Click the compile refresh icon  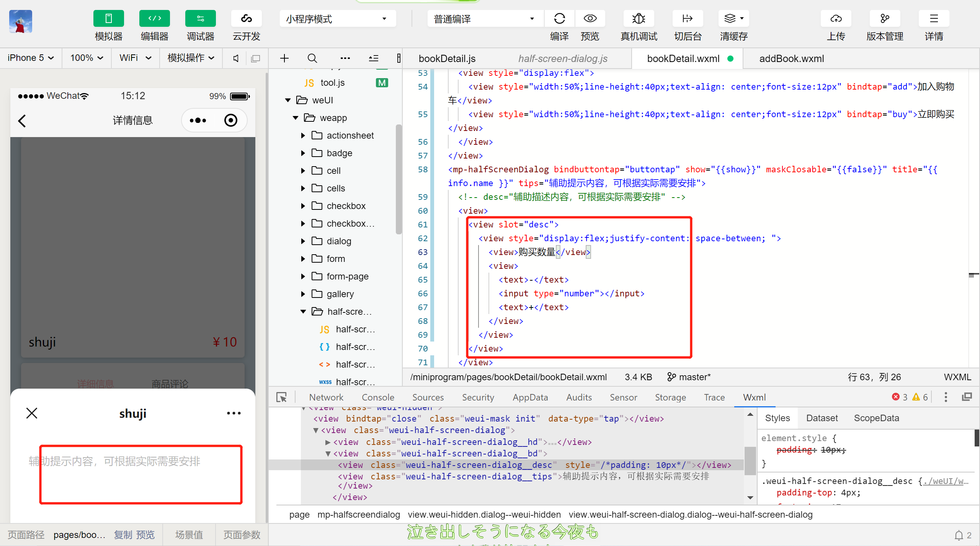tap(559, 18)
